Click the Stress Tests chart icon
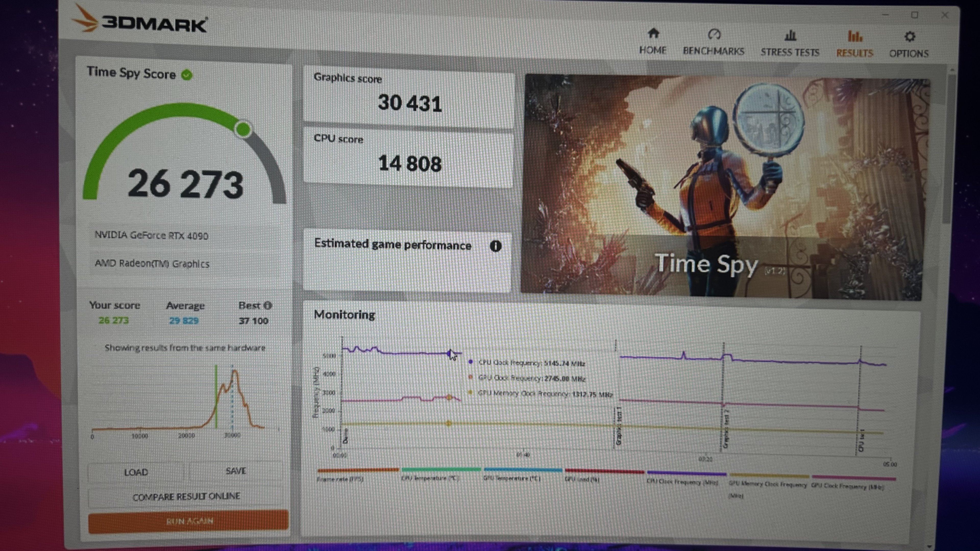The height and width of the screenshot is (551, 980). point(790,36)
